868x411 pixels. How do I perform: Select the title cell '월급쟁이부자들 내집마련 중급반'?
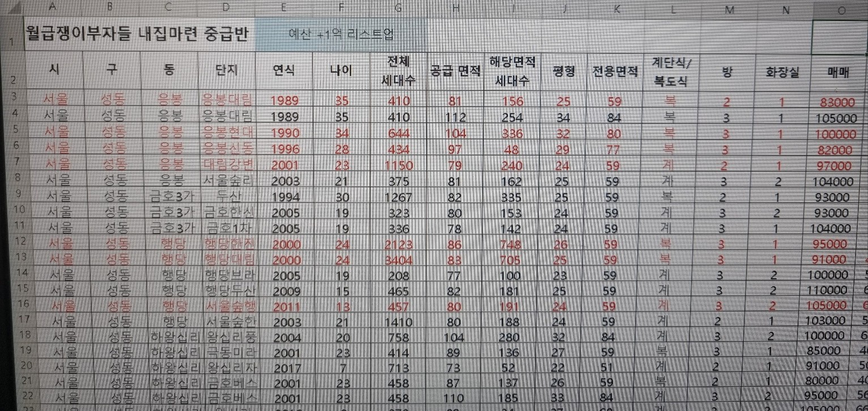click(x=138, y=35)
